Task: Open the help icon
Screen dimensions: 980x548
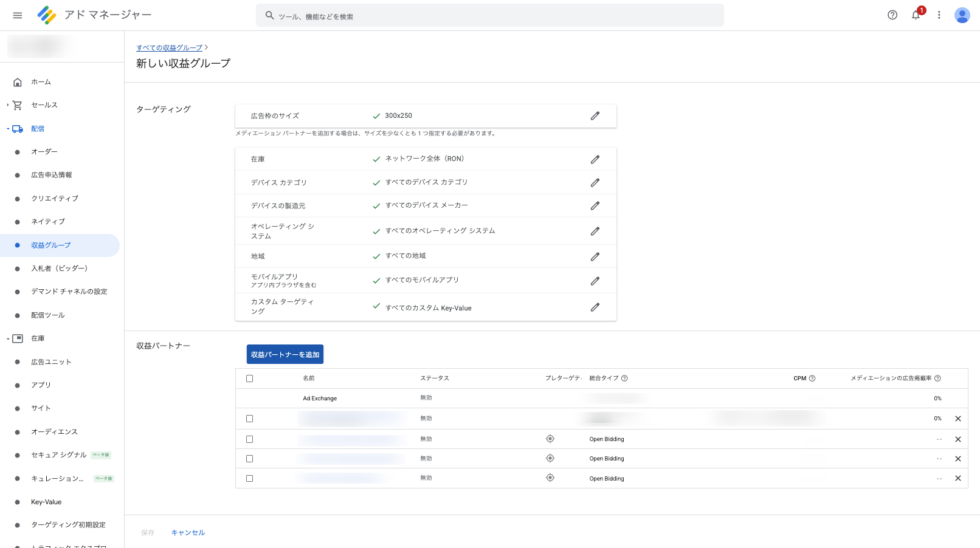Action: click(892, 15)
